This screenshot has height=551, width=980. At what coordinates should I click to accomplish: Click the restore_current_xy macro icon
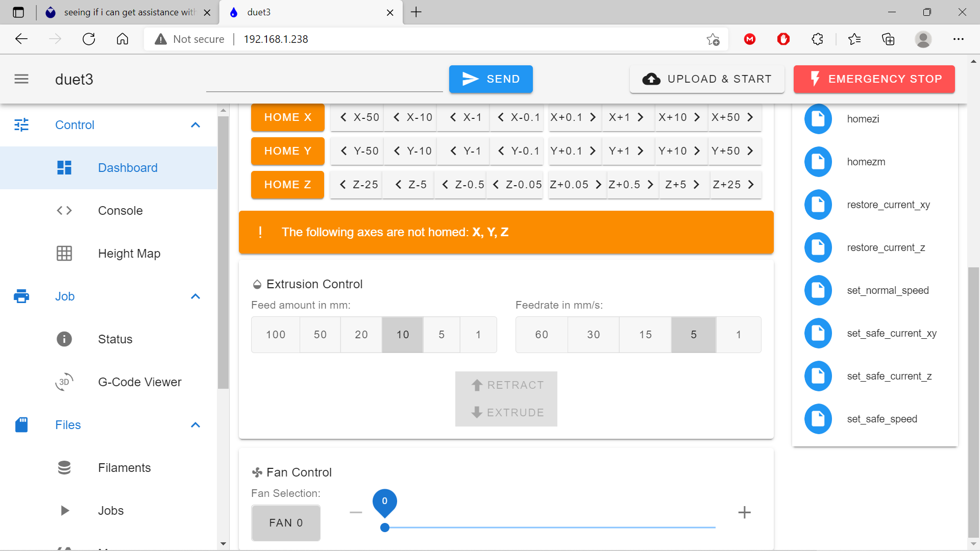click(819, 204)
